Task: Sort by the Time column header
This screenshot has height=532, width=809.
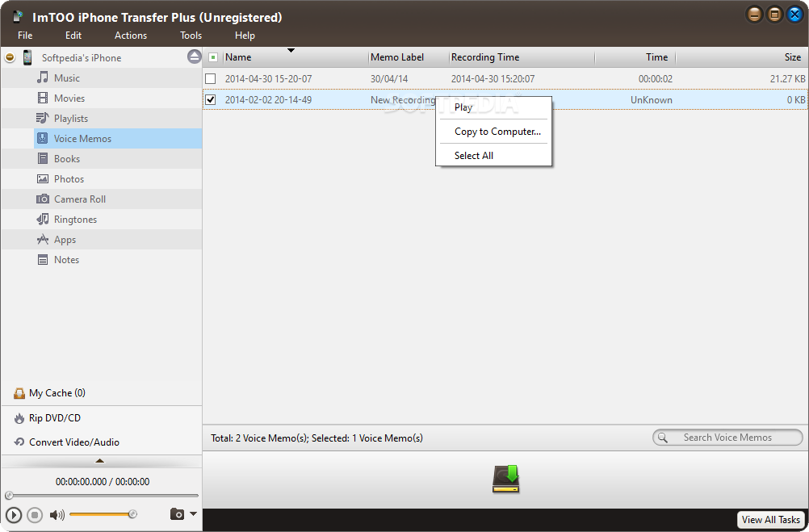Action: (635, 57)
